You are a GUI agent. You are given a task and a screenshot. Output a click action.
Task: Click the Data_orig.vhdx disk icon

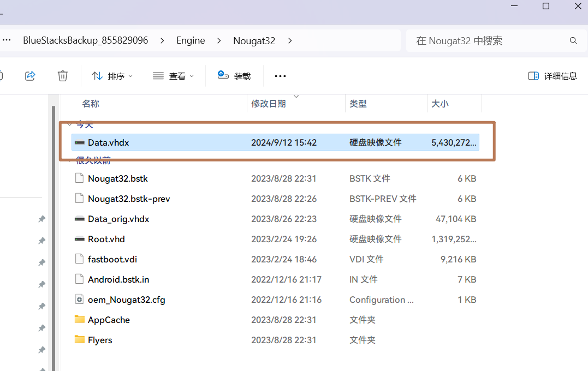tap(80, 219)
